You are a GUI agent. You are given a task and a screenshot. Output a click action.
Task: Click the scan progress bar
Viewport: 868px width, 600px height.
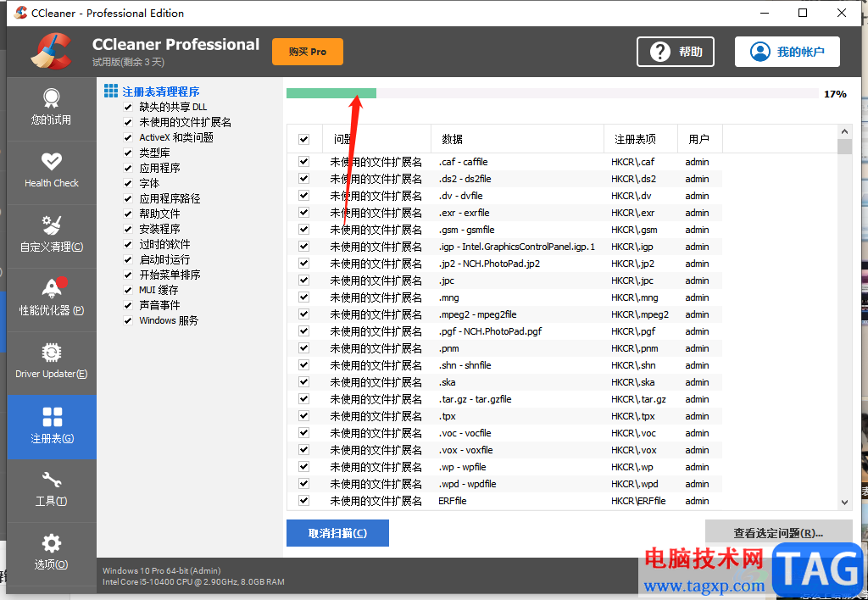pyautogui.click(x=552, y=93)
